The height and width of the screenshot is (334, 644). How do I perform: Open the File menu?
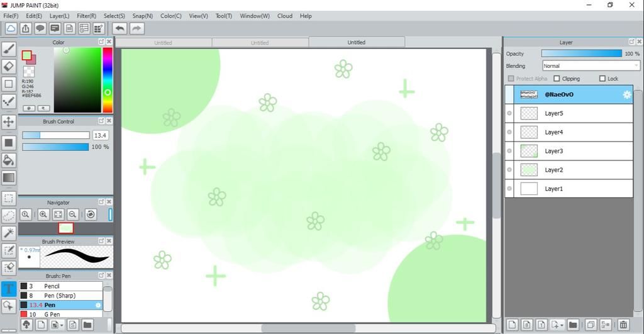click(11, 16)
